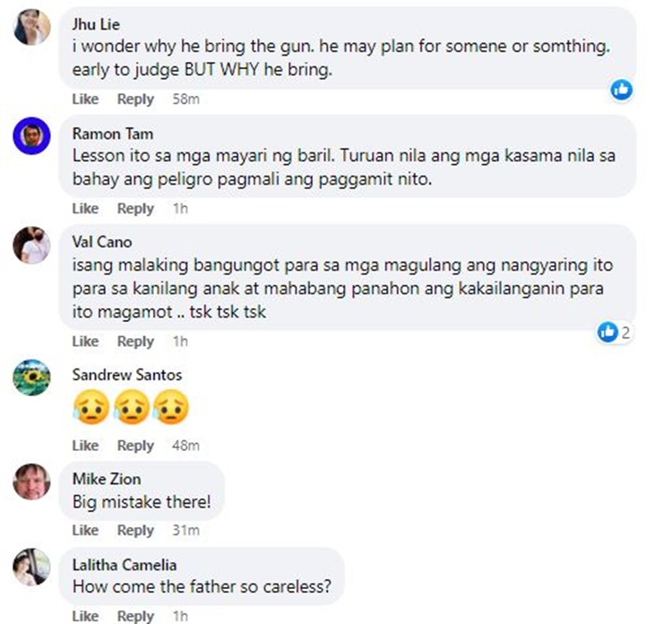Reply to Sandrew Santos's emoji comment

(135, 446)
